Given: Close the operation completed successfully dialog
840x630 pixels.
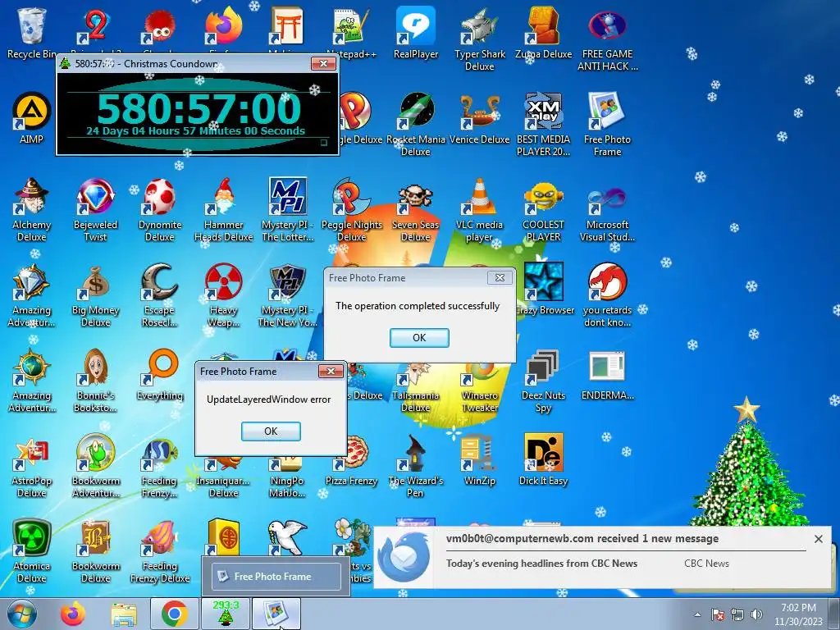Looking at the screenshot, I should coord(500,277).
